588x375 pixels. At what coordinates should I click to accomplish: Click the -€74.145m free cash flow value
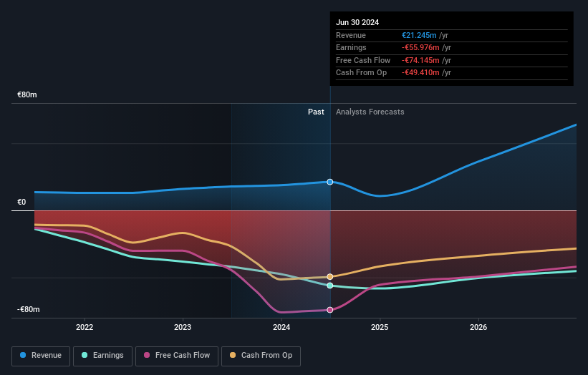(x=420, y=60)
